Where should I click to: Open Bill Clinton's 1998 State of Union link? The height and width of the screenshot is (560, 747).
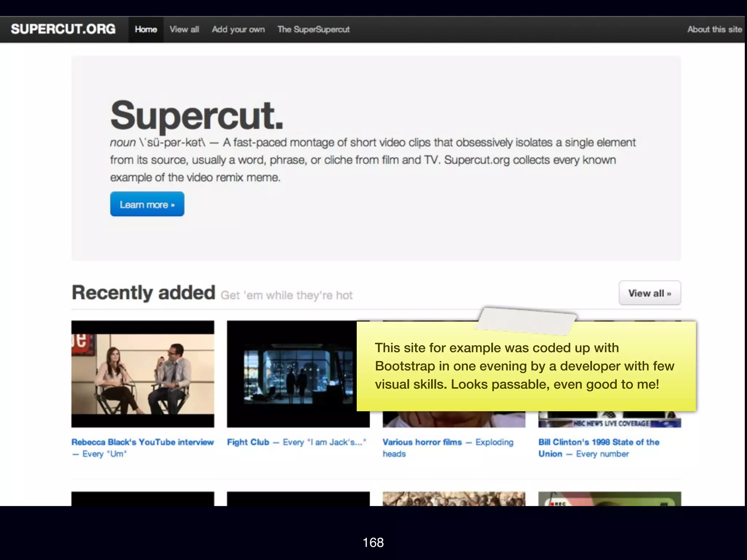tap(599, 442)
